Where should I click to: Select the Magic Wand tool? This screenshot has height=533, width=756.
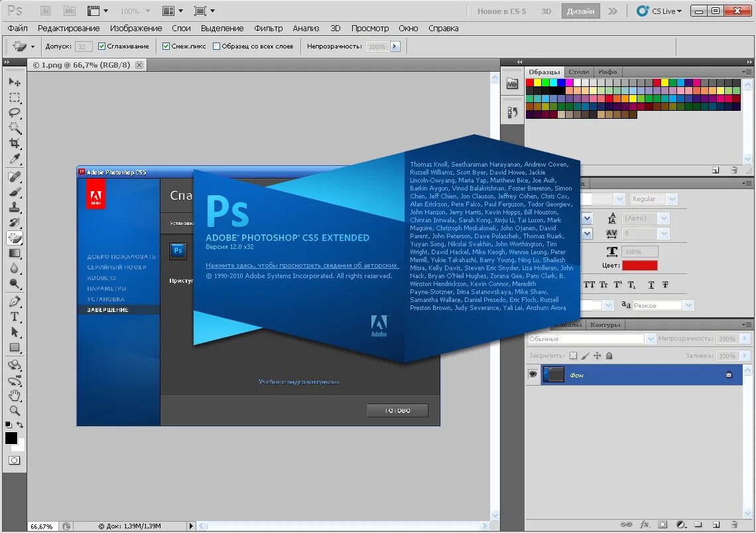(x=15, y=128)
